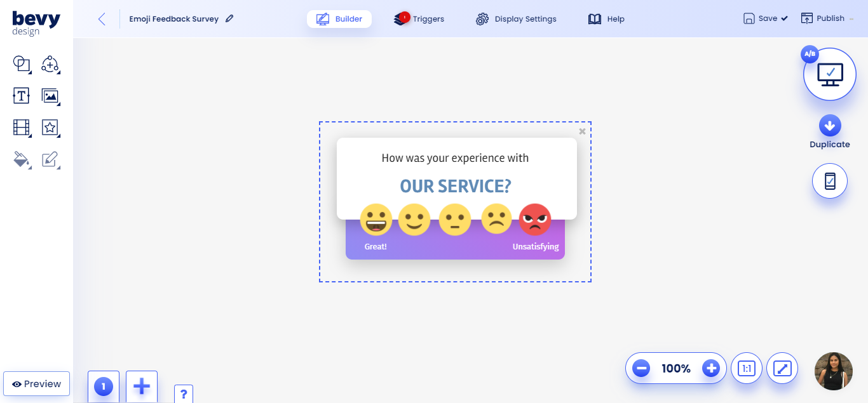Open the Star icons tool
Screen dimensions: 868x403
(x=50, y=128)
